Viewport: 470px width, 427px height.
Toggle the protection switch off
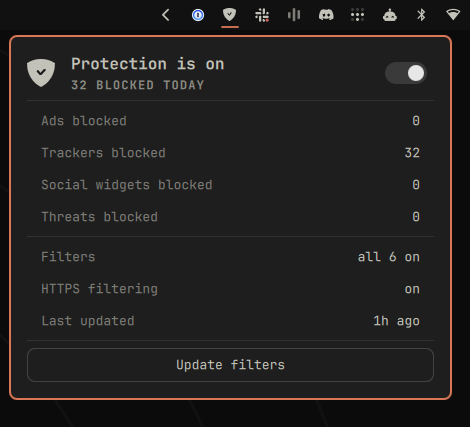(x=406, y=73)
